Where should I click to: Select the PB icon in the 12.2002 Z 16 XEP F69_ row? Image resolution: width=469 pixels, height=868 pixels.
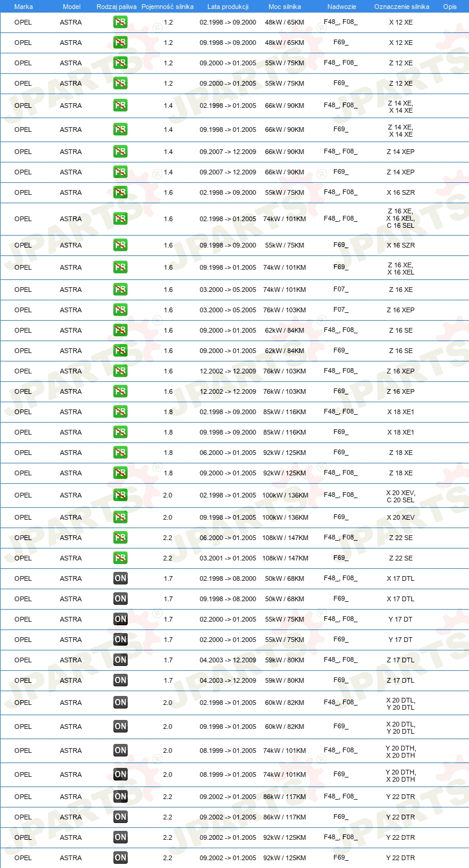click(121, 391)
